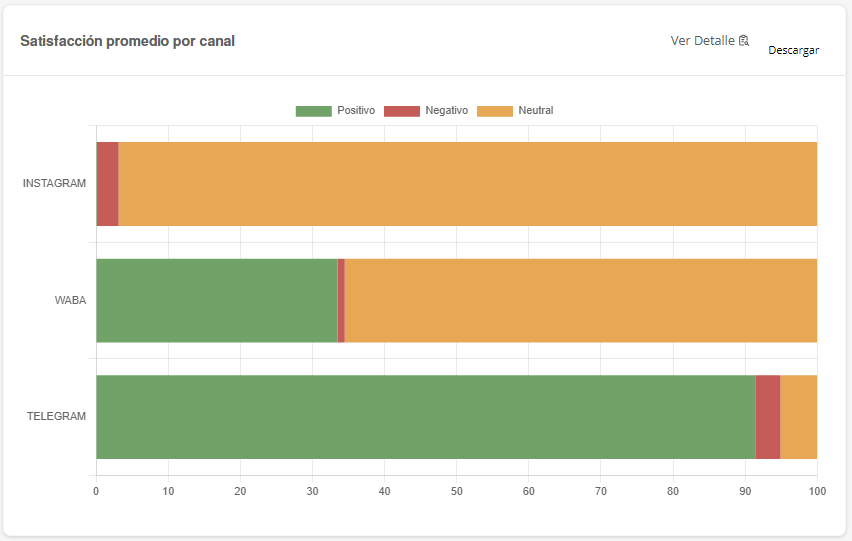The image size is (852, 541).
Task: Select the WABA thin red negative segment
Action: [x=341, y=300]
